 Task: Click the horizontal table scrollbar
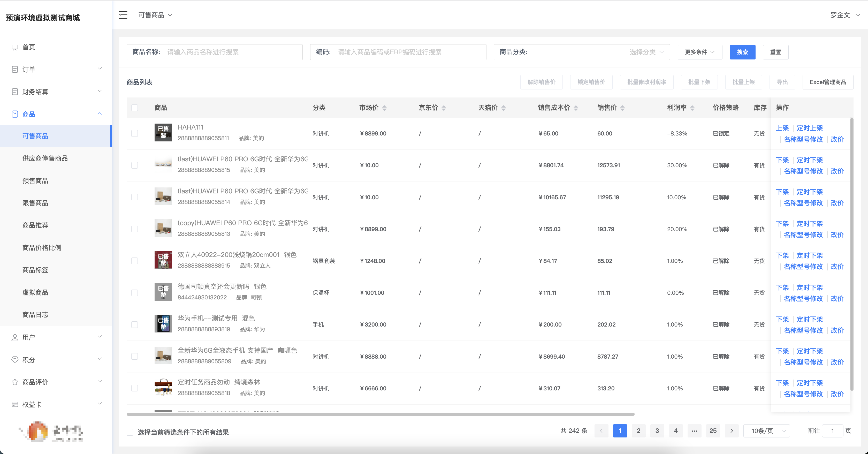click(x=380, y=414)
